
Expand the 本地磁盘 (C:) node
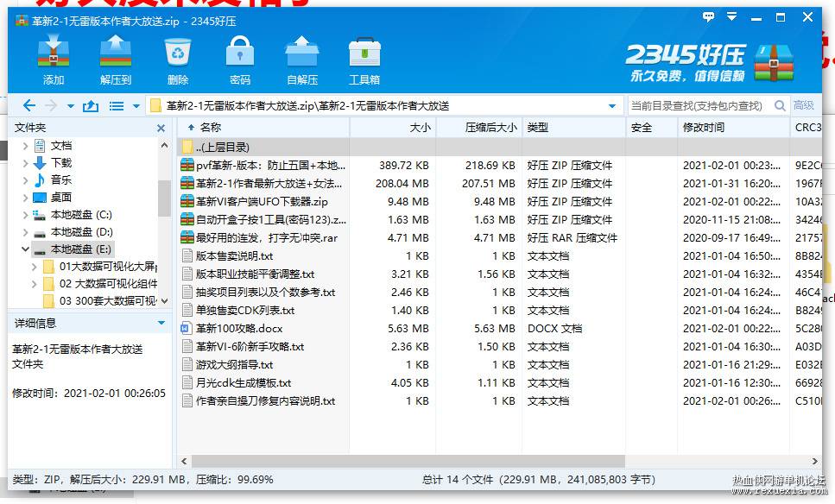(x=26, y=215)
